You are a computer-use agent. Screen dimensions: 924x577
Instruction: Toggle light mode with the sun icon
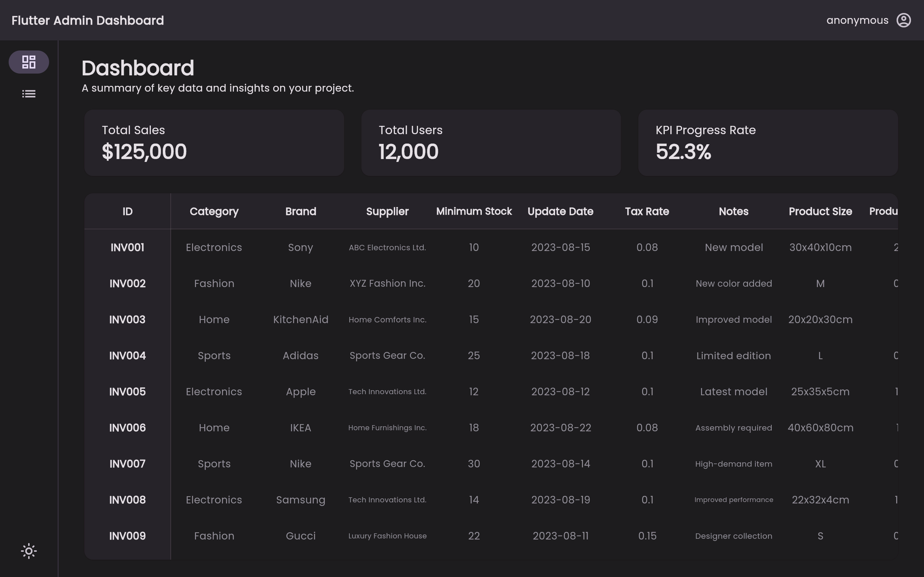pos(29,551)
